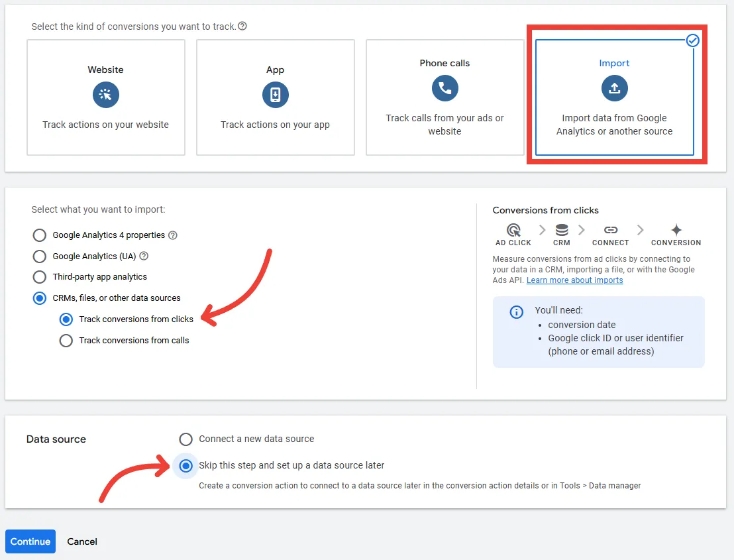Viewport: 734px width, 560px height.
Task: Select Connect a new data source
Action: [186, 439]
